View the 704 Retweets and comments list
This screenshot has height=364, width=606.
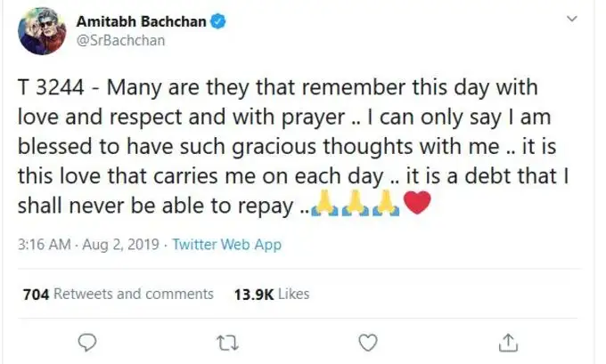[116, 294]
